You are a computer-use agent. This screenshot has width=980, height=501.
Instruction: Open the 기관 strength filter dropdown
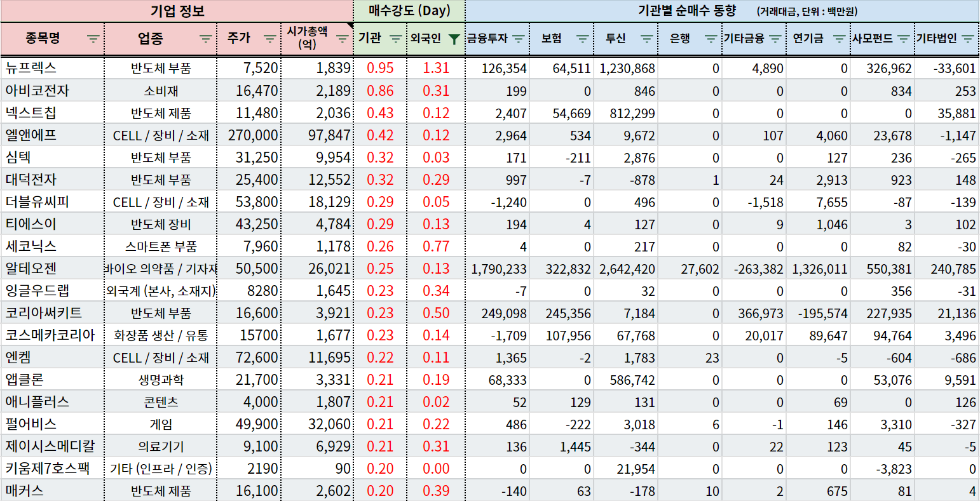[395, 39]
